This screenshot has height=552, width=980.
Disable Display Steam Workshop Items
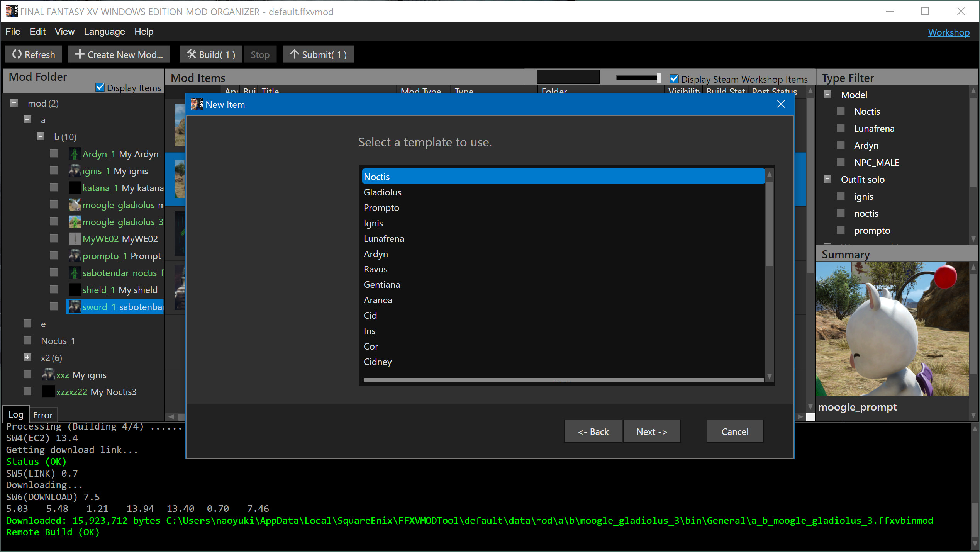coord(674,78)
